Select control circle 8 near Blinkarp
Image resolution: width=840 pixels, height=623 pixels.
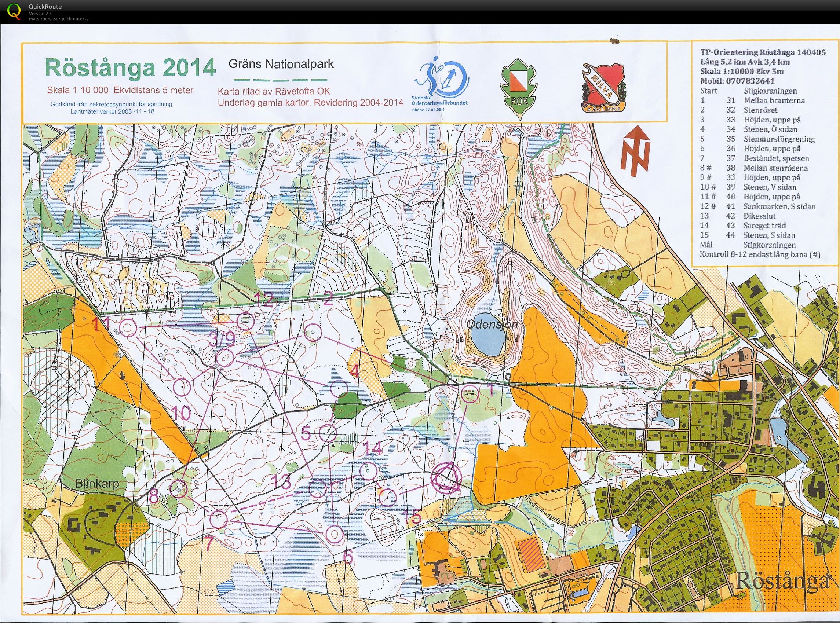178,489
